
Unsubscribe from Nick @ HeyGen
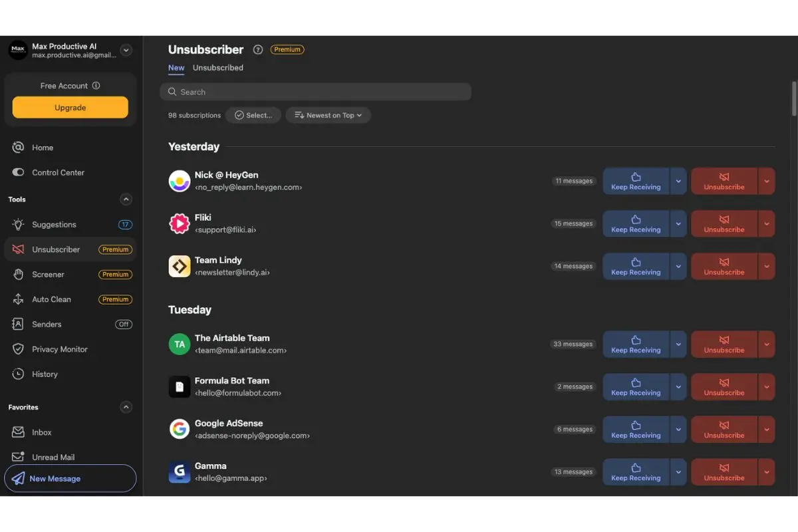click(724, 181)
